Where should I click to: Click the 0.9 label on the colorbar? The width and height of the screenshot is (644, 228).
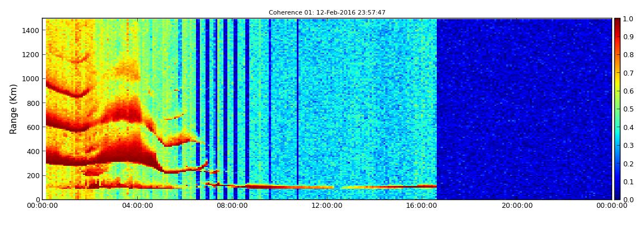click(628, 37)
